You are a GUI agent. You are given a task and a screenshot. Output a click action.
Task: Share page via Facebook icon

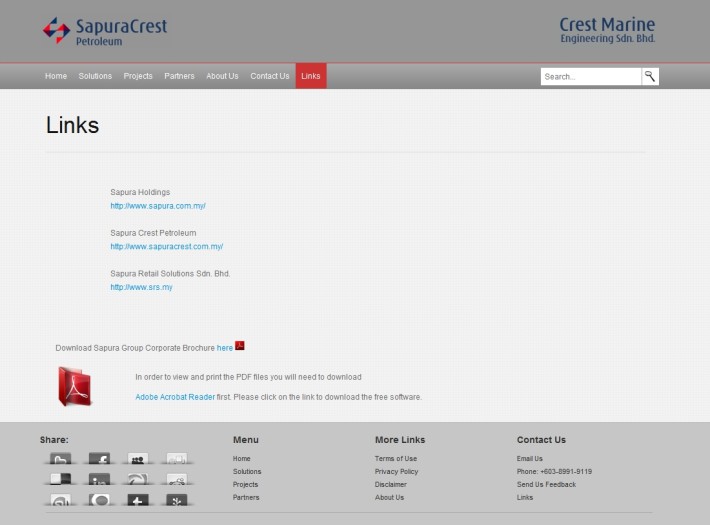tap(100, 459)
